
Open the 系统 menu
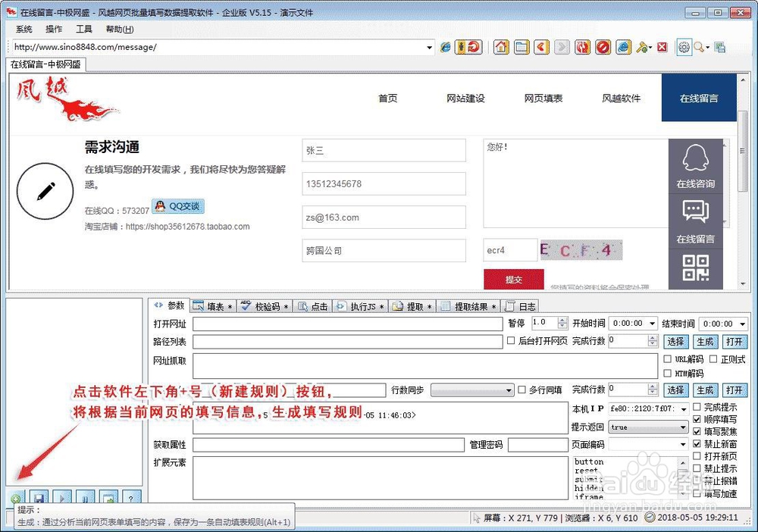tap(24, 30)
